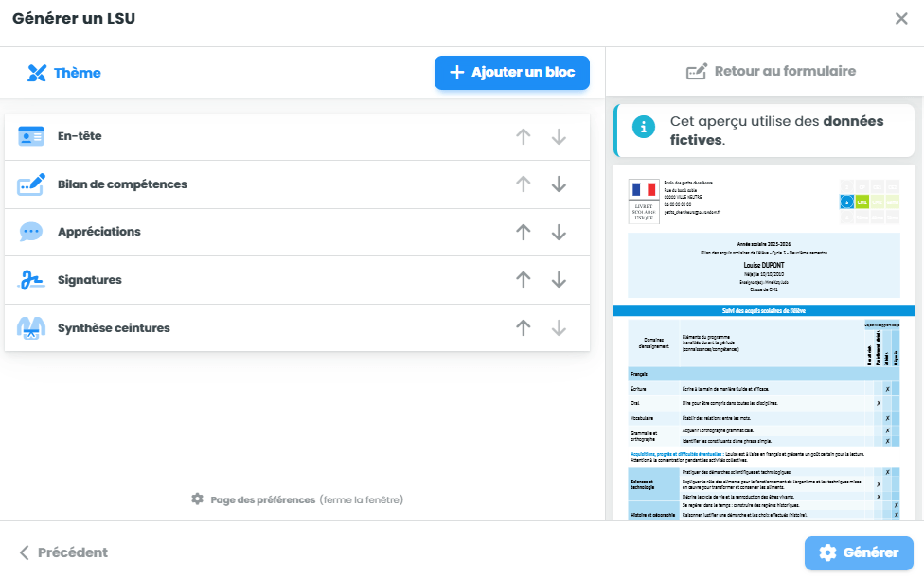
Task: Open the Thème settings
Action: click(x=63, y=73)
